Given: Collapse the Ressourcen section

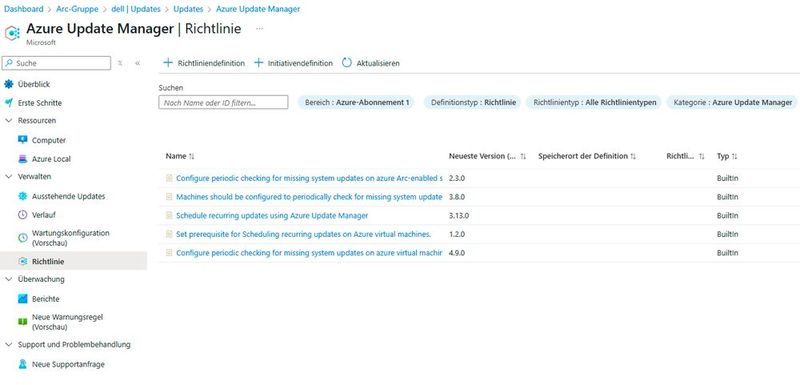Looking at the screenshot, I should click(9, 121).
